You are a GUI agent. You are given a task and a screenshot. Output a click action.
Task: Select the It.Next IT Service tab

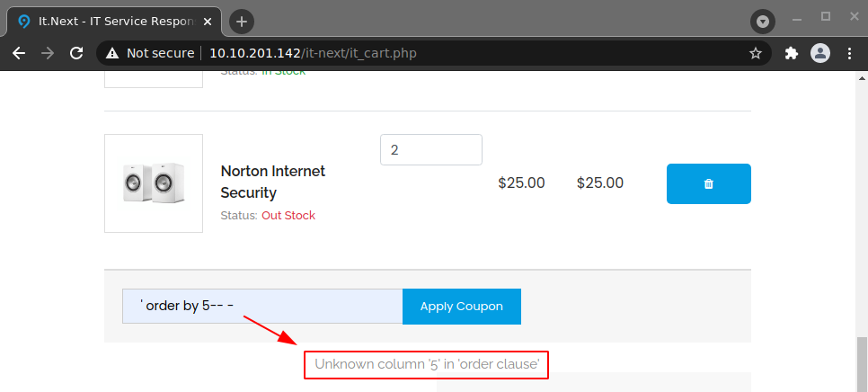tap(108, 22)
